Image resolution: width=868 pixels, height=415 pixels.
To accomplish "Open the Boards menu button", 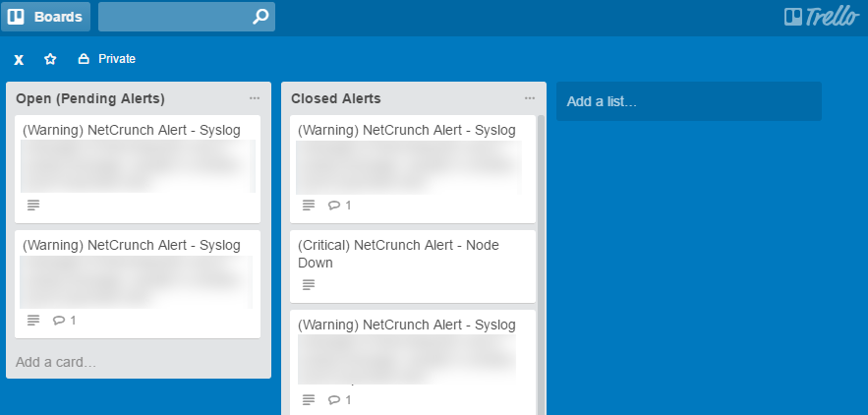I will [45, 17].
